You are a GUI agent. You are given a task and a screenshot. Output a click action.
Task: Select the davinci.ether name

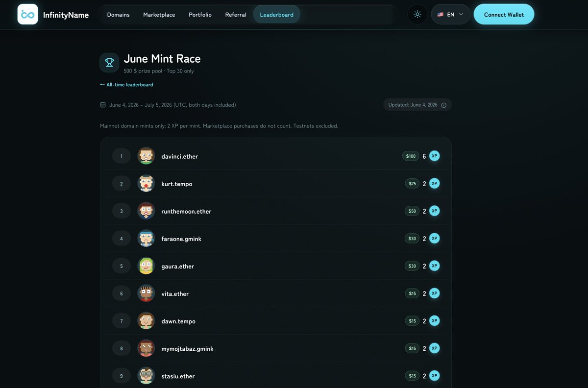click(x=180, y=156)
